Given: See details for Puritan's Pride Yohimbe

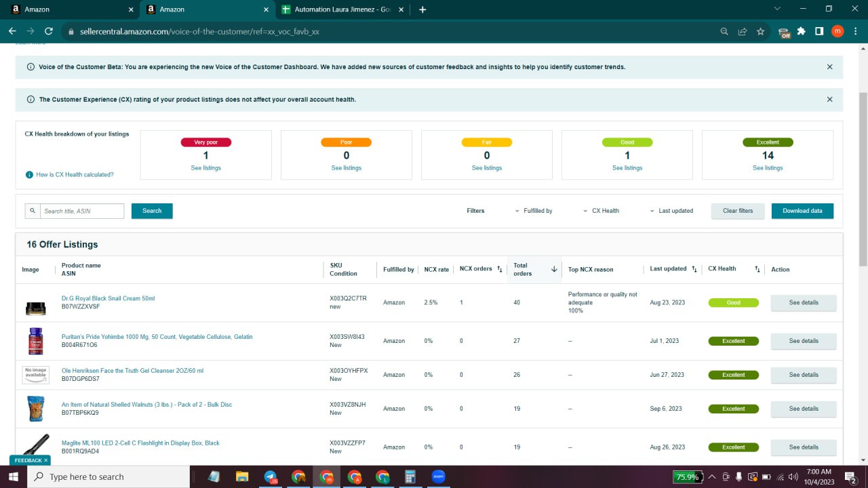Looking at the screenshot, I should (804, 341).
